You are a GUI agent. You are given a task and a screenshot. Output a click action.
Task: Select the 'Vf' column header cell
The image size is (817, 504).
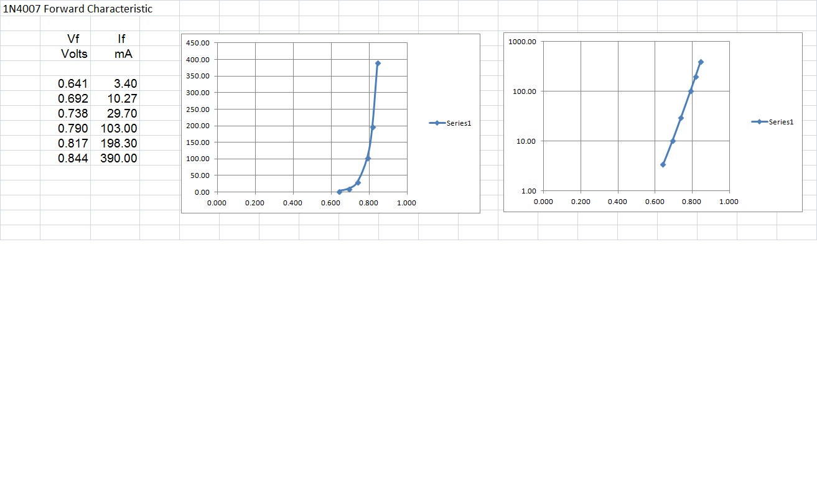point(73,39)
